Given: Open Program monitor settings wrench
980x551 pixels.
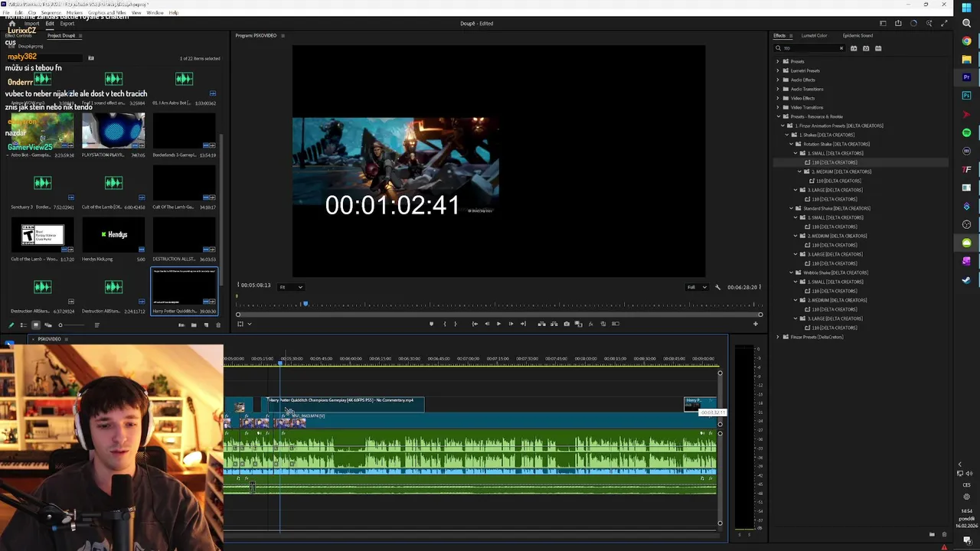Looking at the screenshot, I should pyautogui.click(x=717, y=287).
